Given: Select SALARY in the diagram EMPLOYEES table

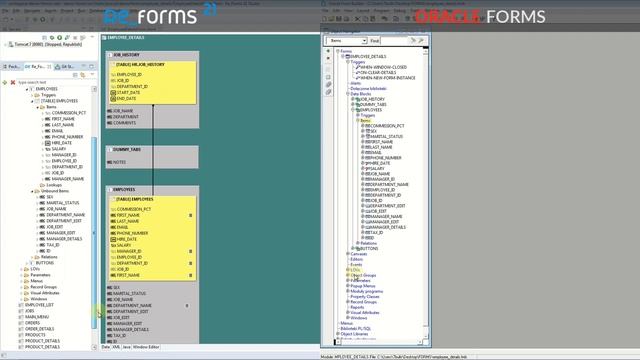Looking at the screenshot, I should [124, 245].
